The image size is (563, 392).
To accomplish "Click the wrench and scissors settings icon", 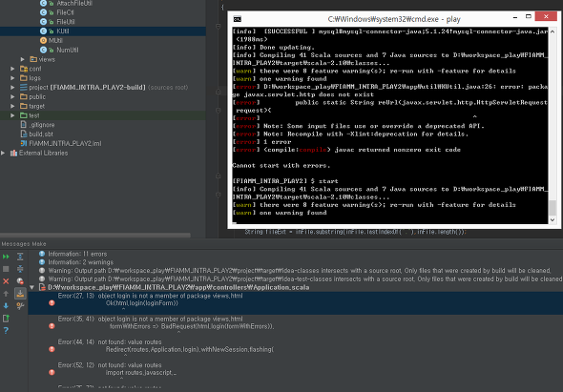I will click(x=20, y=305).
